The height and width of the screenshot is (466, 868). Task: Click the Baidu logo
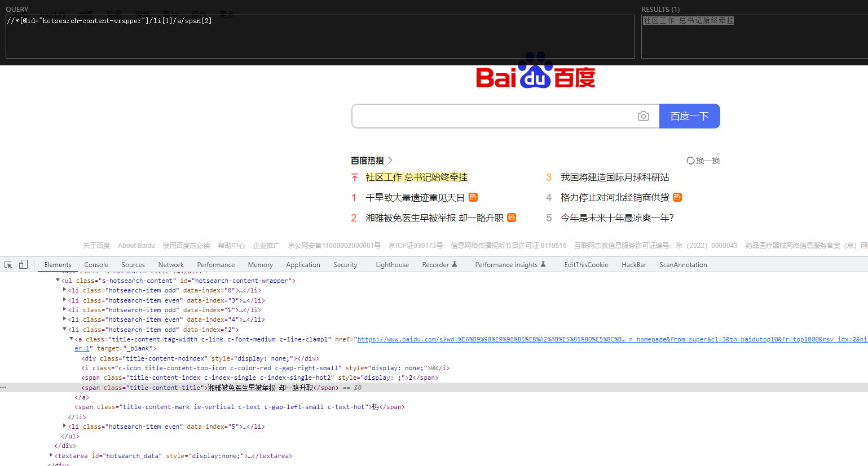(x=536, y=71)
